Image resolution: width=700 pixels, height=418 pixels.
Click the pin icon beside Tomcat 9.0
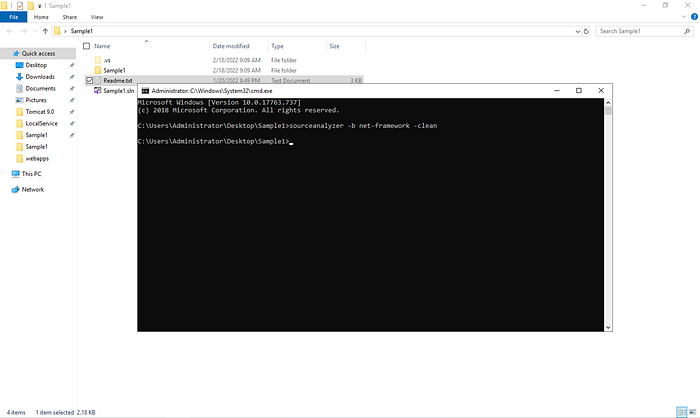pyautogui.click(x=71, y=112)
